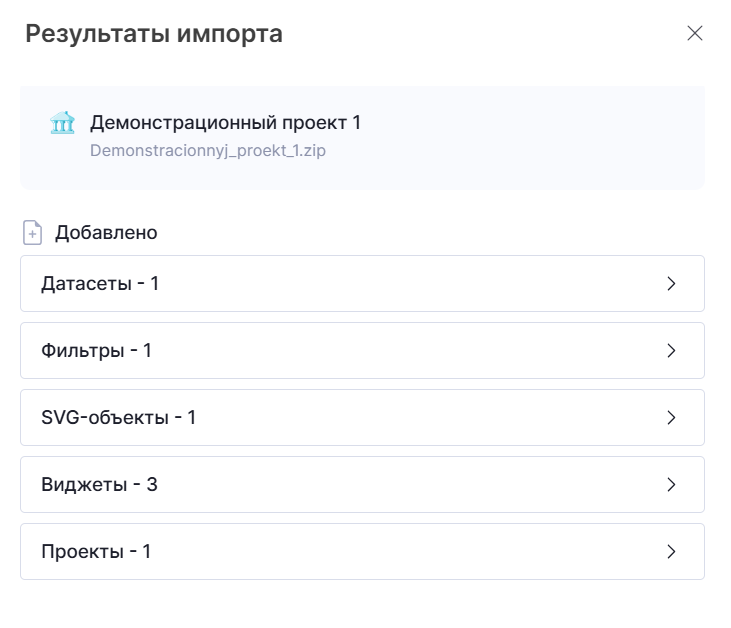This screenshot has height=628, width=731.
Task: Select the 'SVG-объекты - 1' label
Action: click(118, 418)
